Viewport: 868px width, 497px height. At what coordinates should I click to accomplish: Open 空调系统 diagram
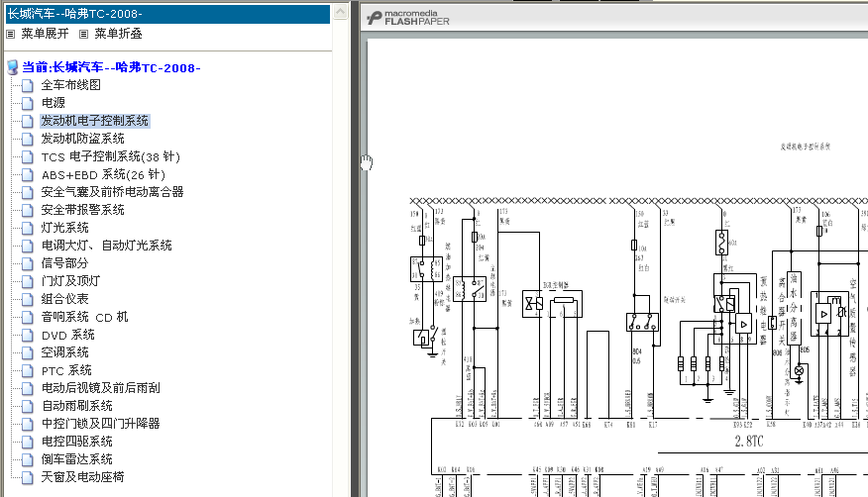(x=64, y=352)
